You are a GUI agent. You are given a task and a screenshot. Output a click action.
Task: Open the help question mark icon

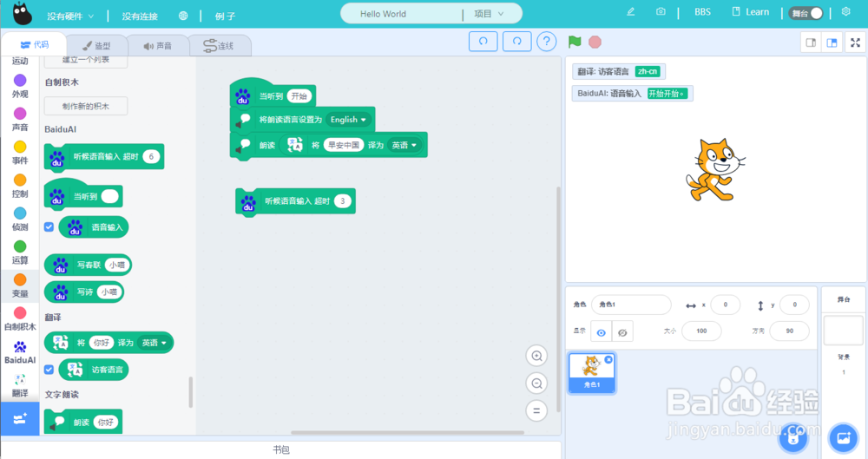[546, 42]
